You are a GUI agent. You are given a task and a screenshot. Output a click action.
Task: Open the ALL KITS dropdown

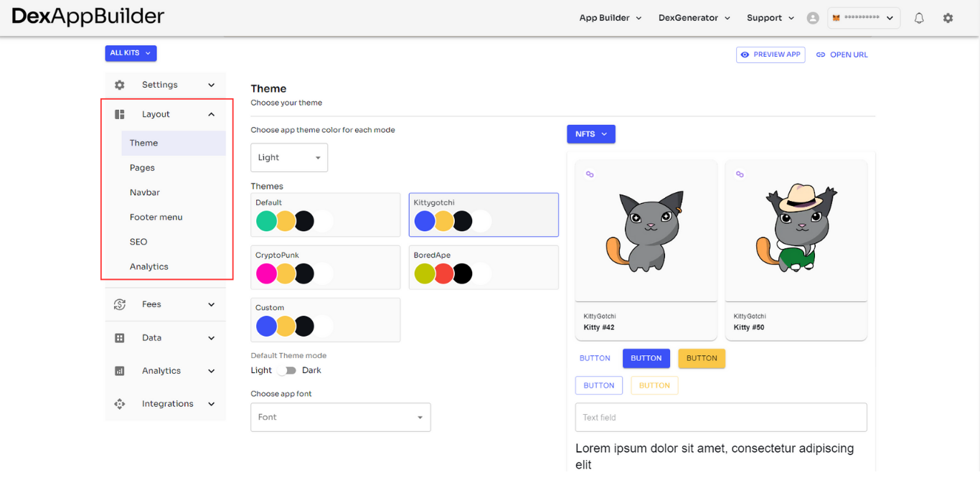(131, 53)
